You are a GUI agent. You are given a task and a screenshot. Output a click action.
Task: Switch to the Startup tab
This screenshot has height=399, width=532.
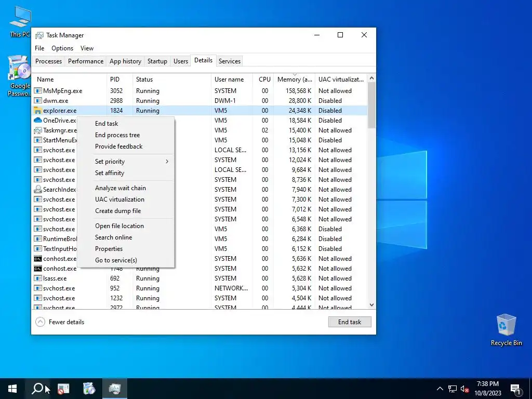pos(157,61)
